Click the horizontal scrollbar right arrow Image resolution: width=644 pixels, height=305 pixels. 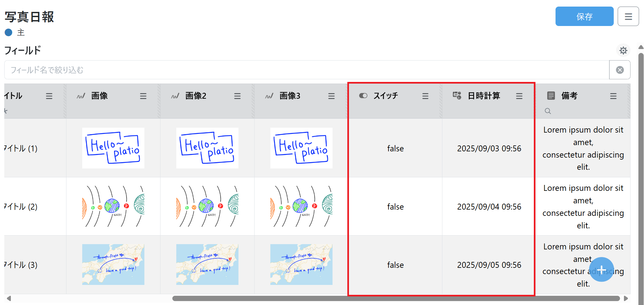626,298
